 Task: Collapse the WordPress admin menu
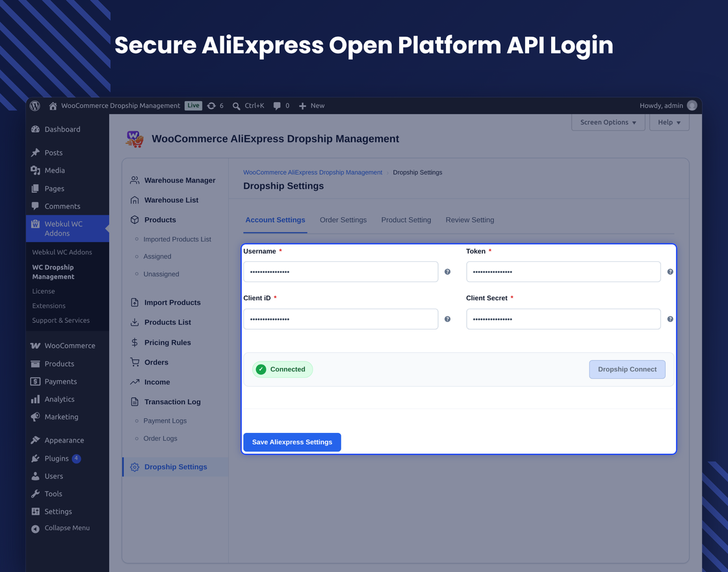(x=60, y=528)
